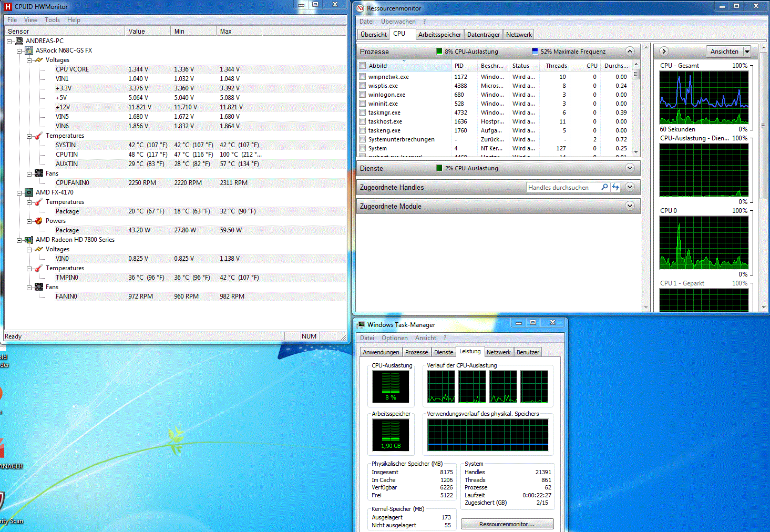This screenshot has height=532, width=770.
Task: Switch to Prozesse tab in Task-Manager
Action: (x=416, y=352)
